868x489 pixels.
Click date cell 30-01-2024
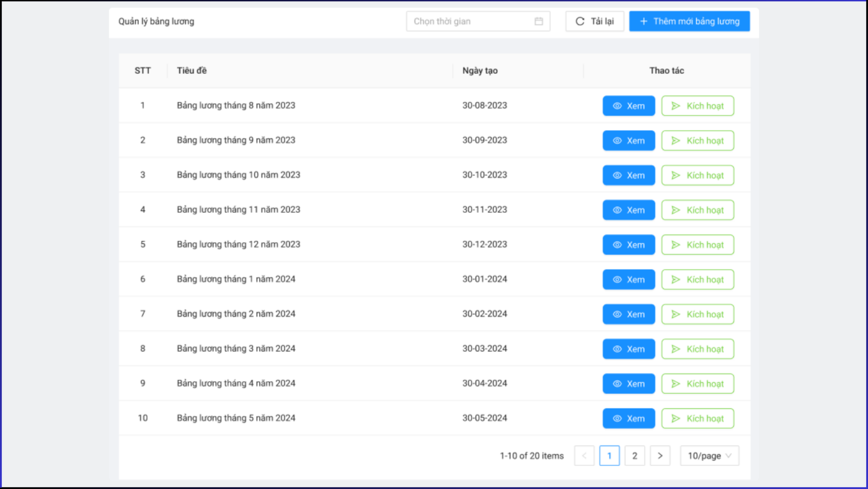click(x=485, y=279)
